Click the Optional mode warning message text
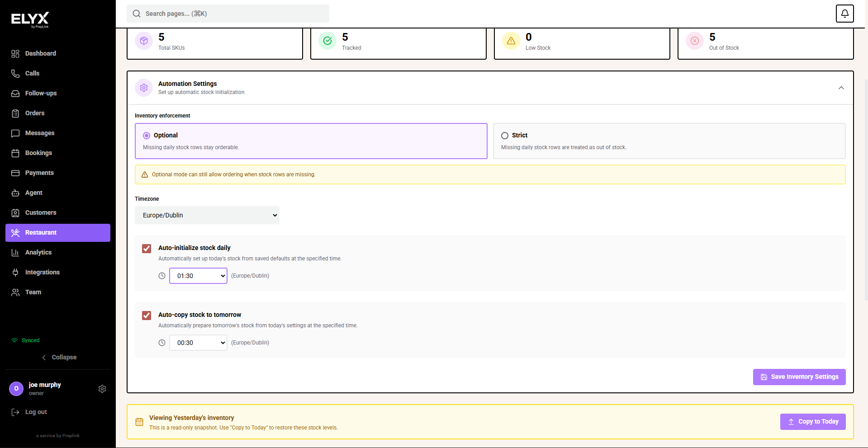The width and height of the screenshot is (868, 448). coord(233,174)
